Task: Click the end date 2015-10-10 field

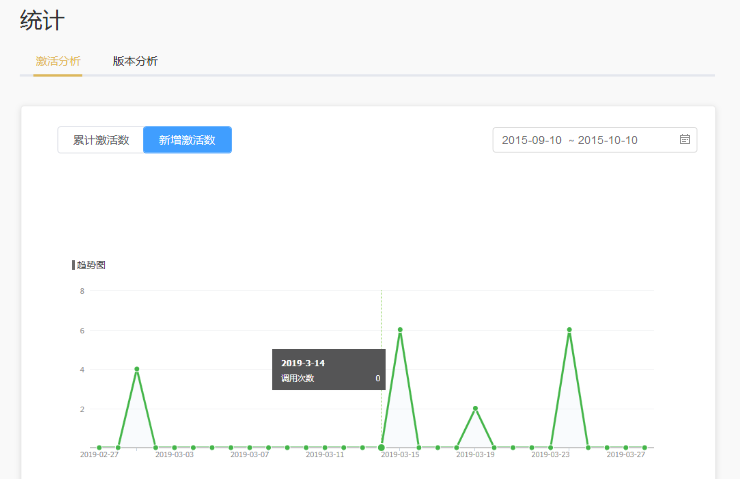Action: point(608,140)
